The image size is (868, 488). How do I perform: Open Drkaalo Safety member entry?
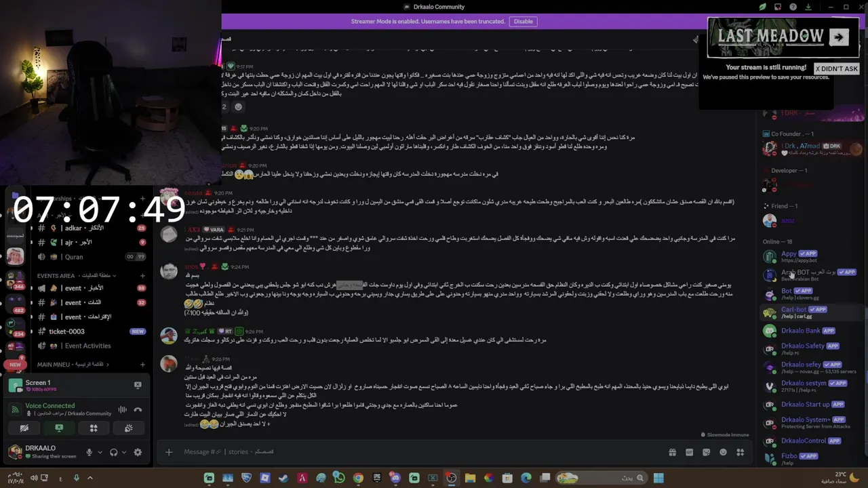tap(810, 348)
